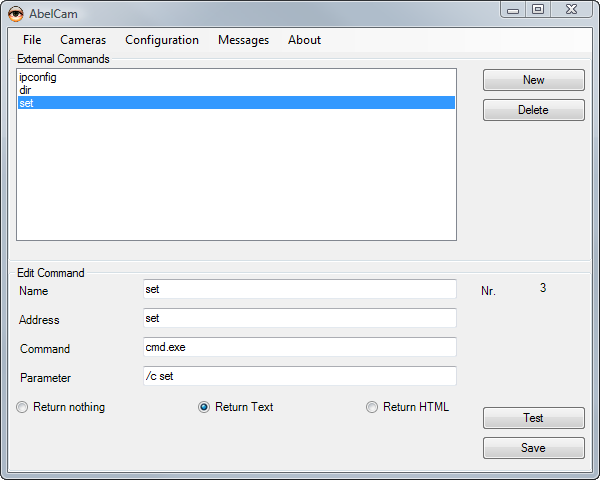Select the ipconfig command in list
Screen dimensions: 600x480
coord(38,77)
